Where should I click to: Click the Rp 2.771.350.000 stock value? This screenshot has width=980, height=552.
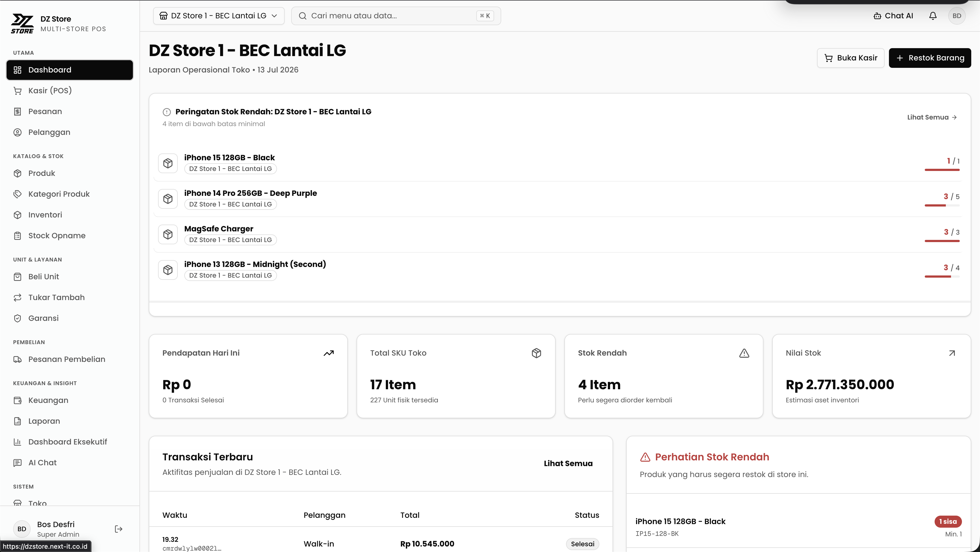[840, 385]
